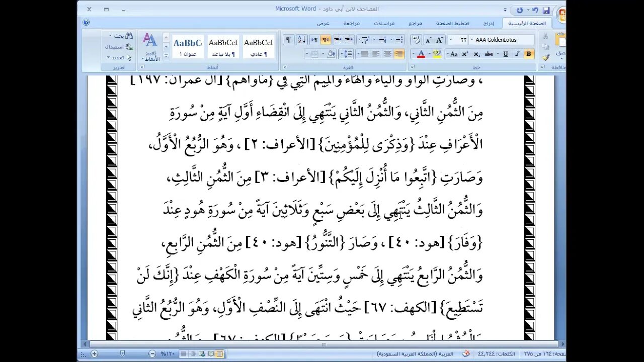Viewport: 644px width, 362px height.
Task: Toggle right-to-left text direction
Action: click(326, 40)
